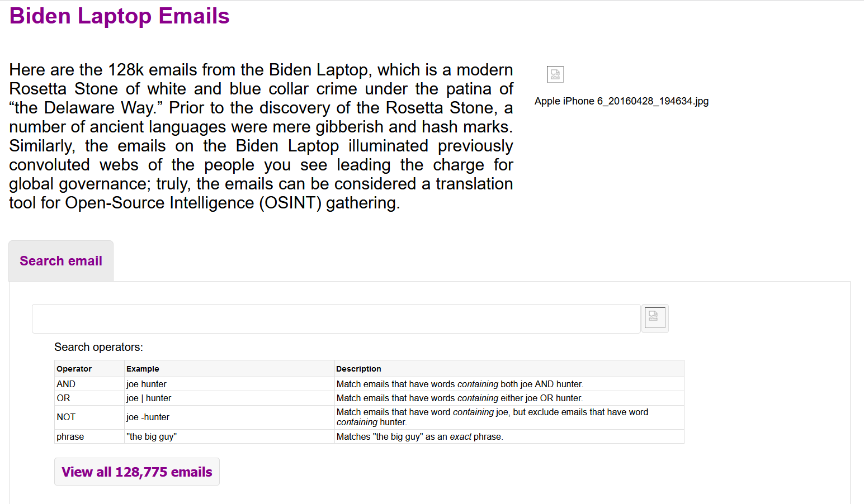Viewport: 864px width, 504px height.
Task: Click the Rosetta Stone intro paragraph
Action: 261,136
